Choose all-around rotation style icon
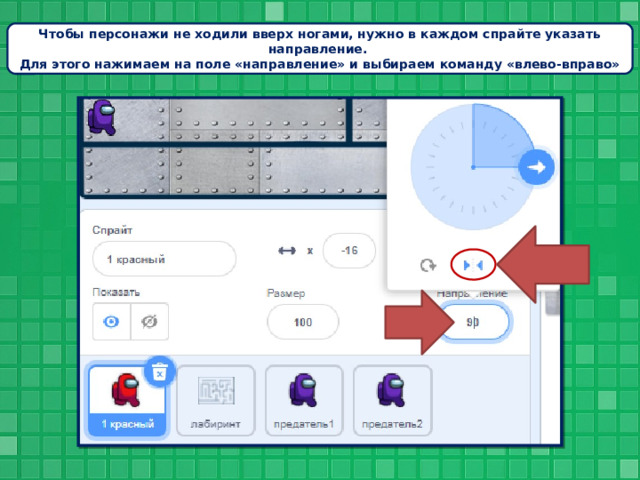Image resolution: width=640 pixels, height=480 pixels. pyautogui.click(x=428, y=265)
